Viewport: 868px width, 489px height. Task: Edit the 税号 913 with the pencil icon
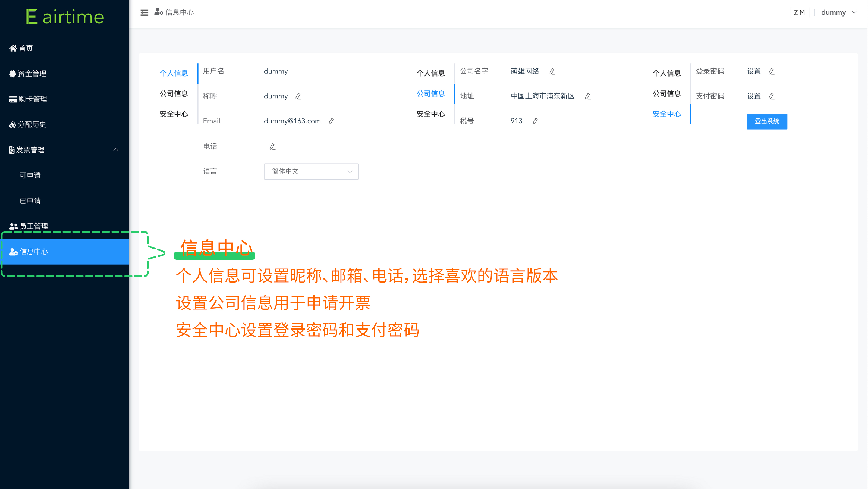tap(536, 121)
